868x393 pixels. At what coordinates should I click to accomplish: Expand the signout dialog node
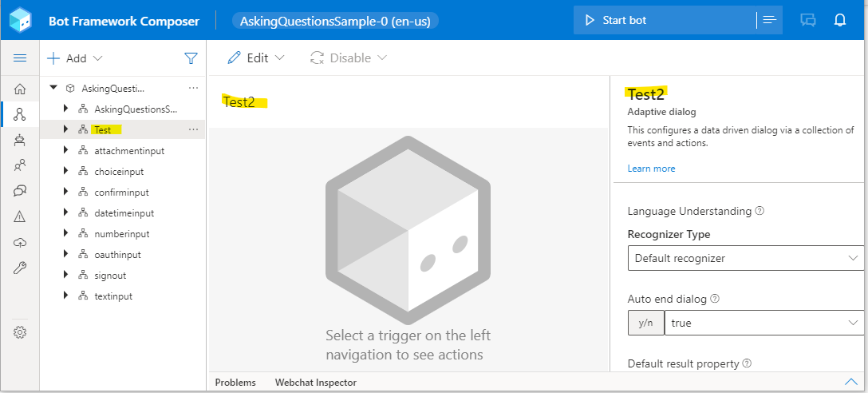click(x=66, y=275)
